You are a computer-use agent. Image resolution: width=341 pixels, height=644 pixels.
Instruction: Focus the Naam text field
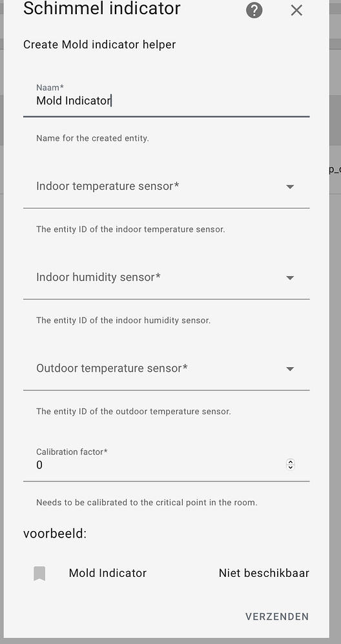[167, 99]
